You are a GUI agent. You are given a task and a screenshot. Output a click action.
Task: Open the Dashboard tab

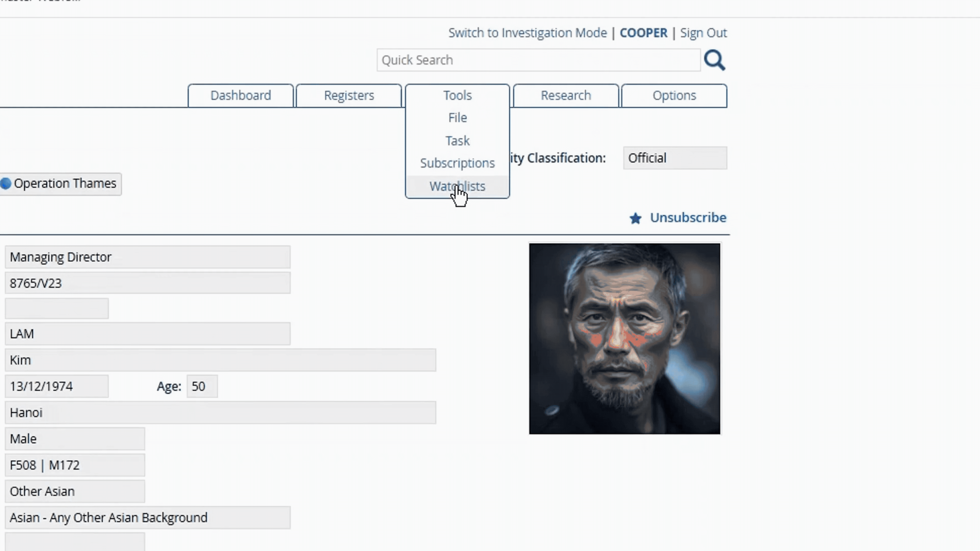[x=240, y=95]
